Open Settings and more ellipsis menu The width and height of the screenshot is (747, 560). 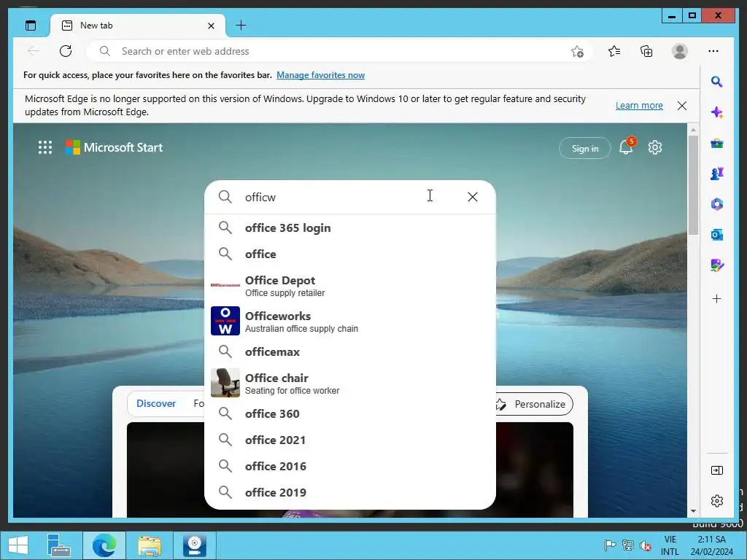[x=713, y=51]
